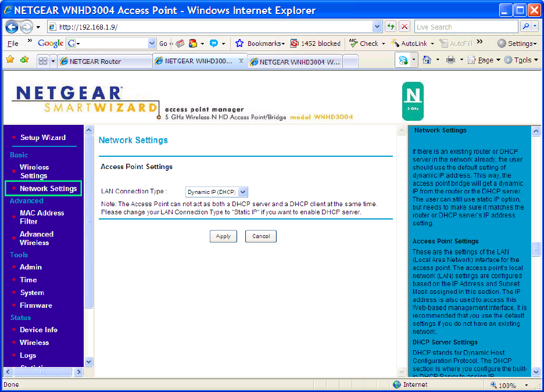Open MAC Address Filter link
The height and width of the screenshot is (392, 544).
tap(42, 217)
